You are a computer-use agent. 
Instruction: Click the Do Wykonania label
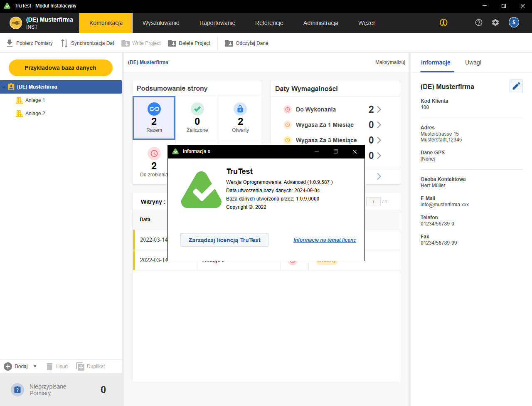pyautogui.click(x=316, y=109)
